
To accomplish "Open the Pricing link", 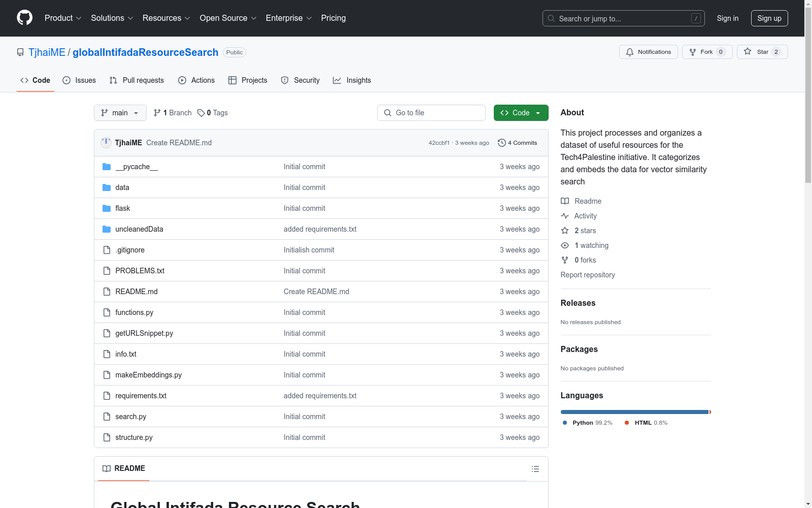I will coord(333,18).
